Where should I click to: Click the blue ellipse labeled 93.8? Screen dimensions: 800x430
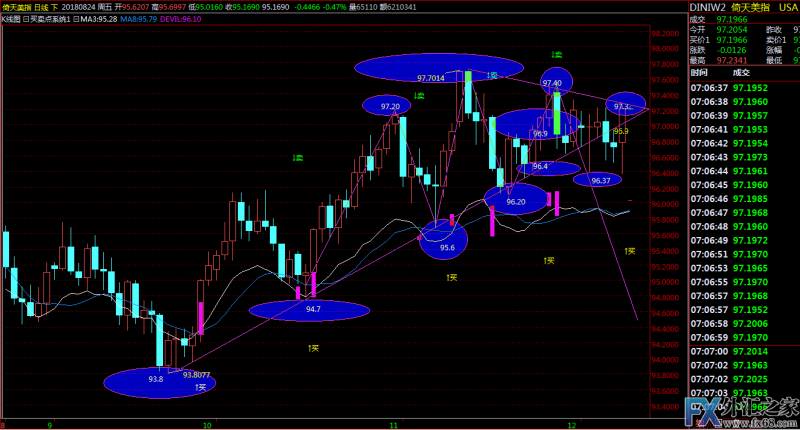156,380
